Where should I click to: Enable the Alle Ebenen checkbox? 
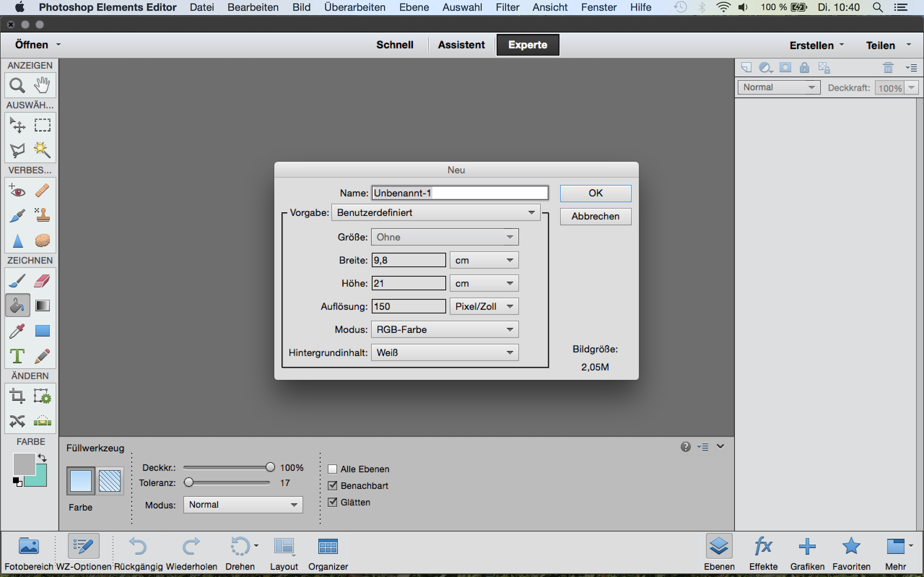332,469
